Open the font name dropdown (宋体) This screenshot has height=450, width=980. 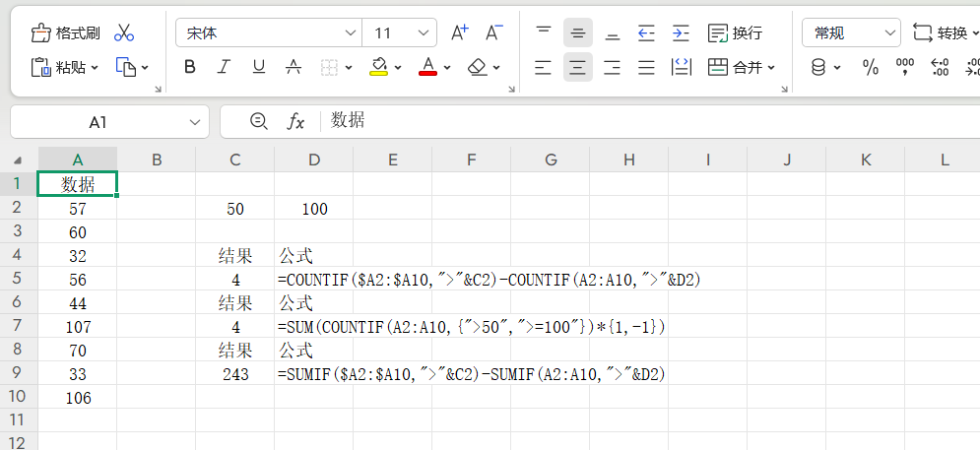pyautogui.click(x=351, y=33)
